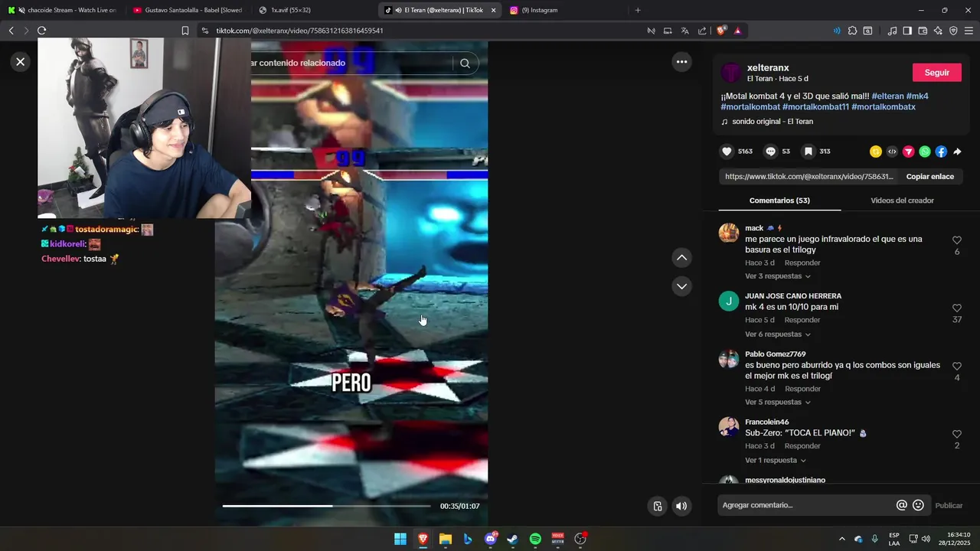Open comments via the speech bubble icon
The height and width of the screenshot is (551, 980).
pos(771,152)
